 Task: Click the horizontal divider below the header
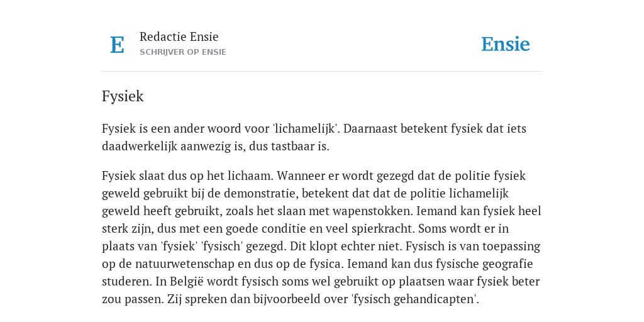click(x=322, y=72)
